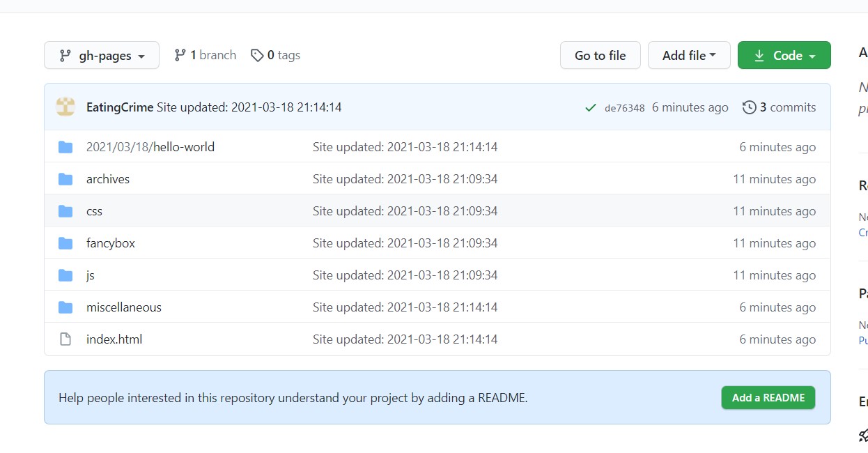Click the green commit status checkmark
This screenshot has height=453, width=868.
pos(591,107)
